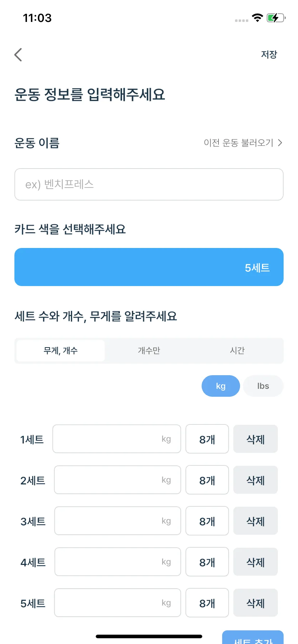The image size is (298, 644).
Task: Switch to 개수만 tab
Action: click(149, 351)
